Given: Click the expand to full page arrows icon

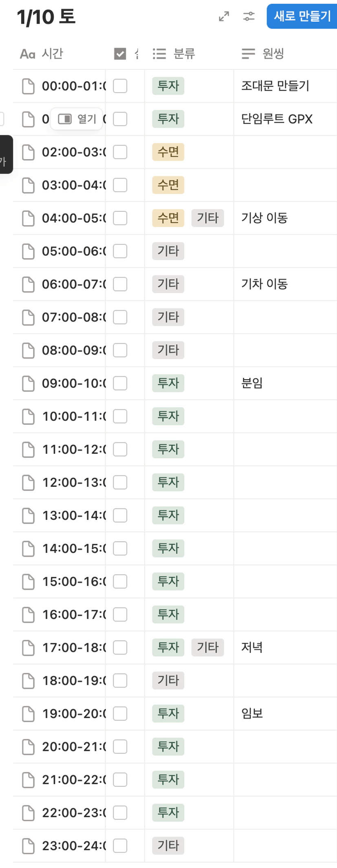Looking at the screenshot, I should click(224, 16).
